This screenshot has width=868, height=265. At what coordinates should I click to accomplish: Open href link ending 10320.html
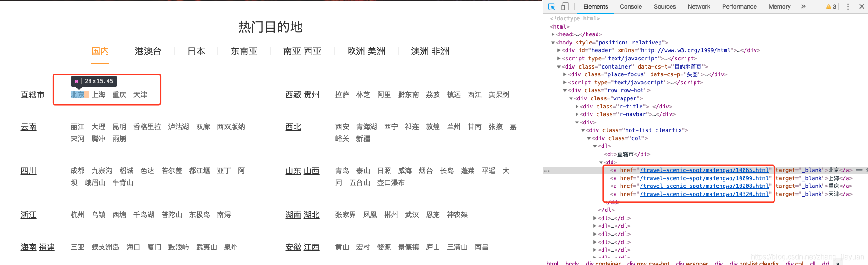click(704, 194)
